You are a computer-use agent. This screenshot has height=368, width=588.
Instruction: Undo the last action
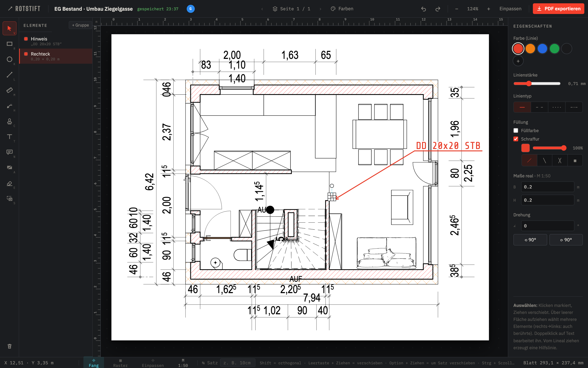pyautogui.click(x=424, y=9)
